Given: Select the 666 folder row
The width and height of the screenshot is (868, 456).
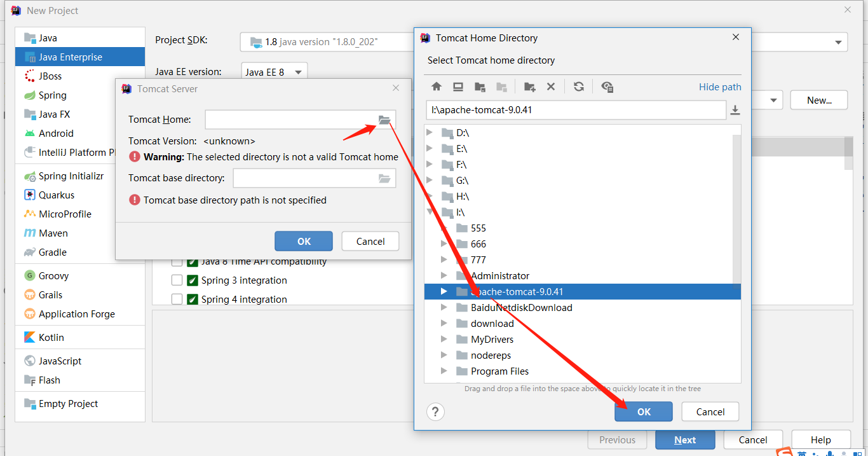Looking at the screenshot, I should 583,244.
